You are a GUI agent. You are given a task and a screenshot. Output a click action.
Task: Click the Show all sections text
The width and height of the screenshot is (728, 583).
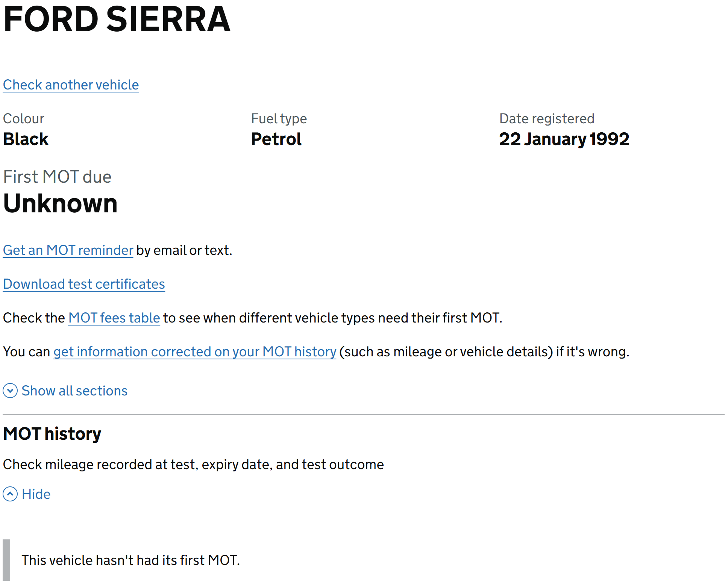(74, 391)
